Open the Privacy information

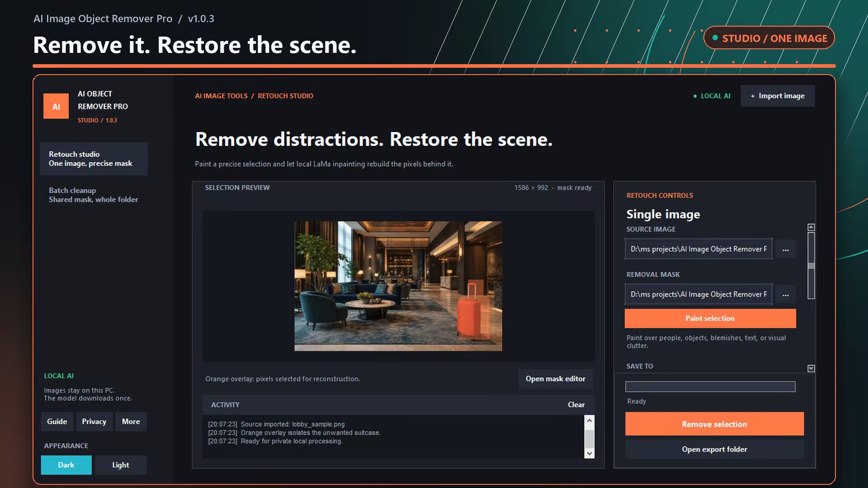pos(94,421)
